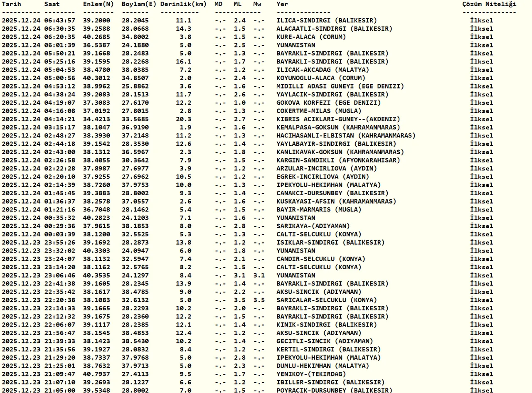Click the 23:06:46 time of the Yunanistan quake
532x393 pixels.
(x=60, y=275)
